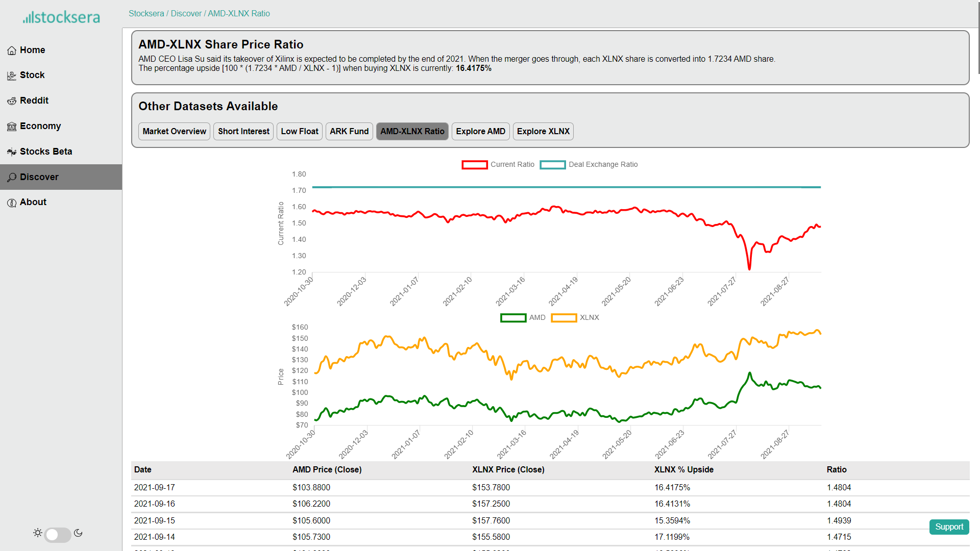The width and height of the screenshot is (980, 551).
Task: Click the Stock chart icon in sidebar
Action: [12, 76]
